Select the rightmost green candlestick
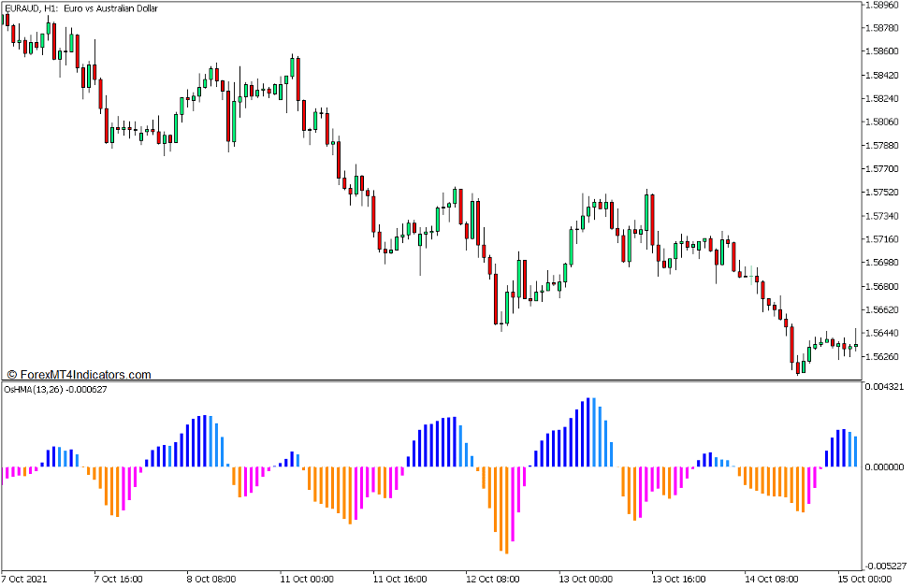Viewport: 914px width, 588px height. click(x=857, y=346)
